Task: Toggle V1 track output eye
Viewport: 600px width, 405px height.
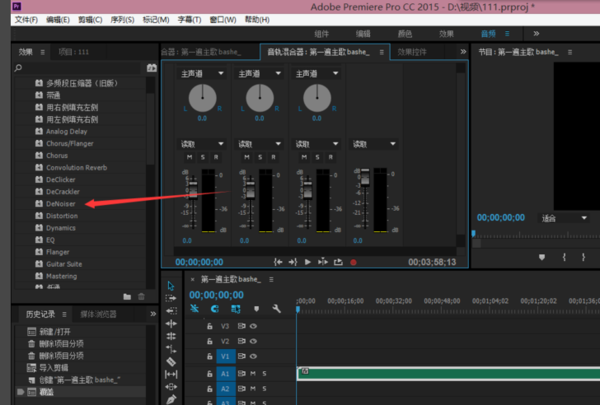Action: 253,356
